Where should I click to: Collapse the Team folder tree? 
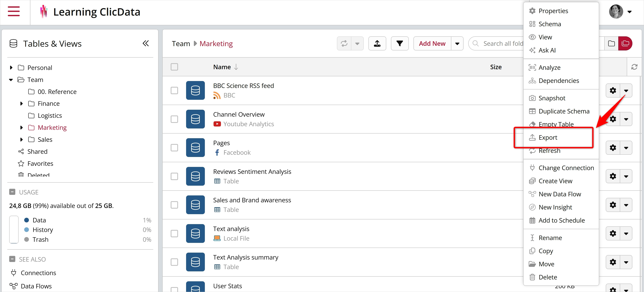11,80
